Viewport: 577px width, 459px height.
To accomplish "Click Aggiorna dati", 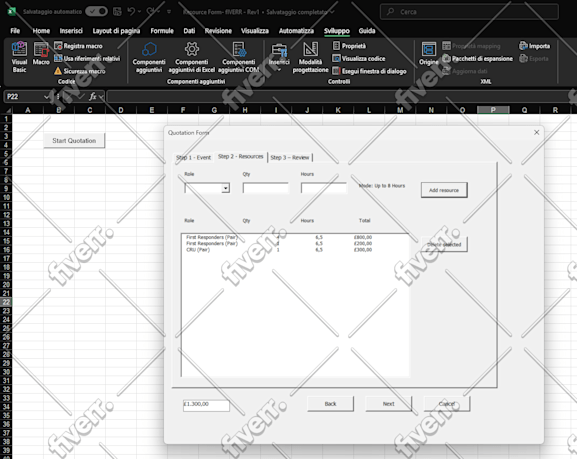I will point(465,71).
